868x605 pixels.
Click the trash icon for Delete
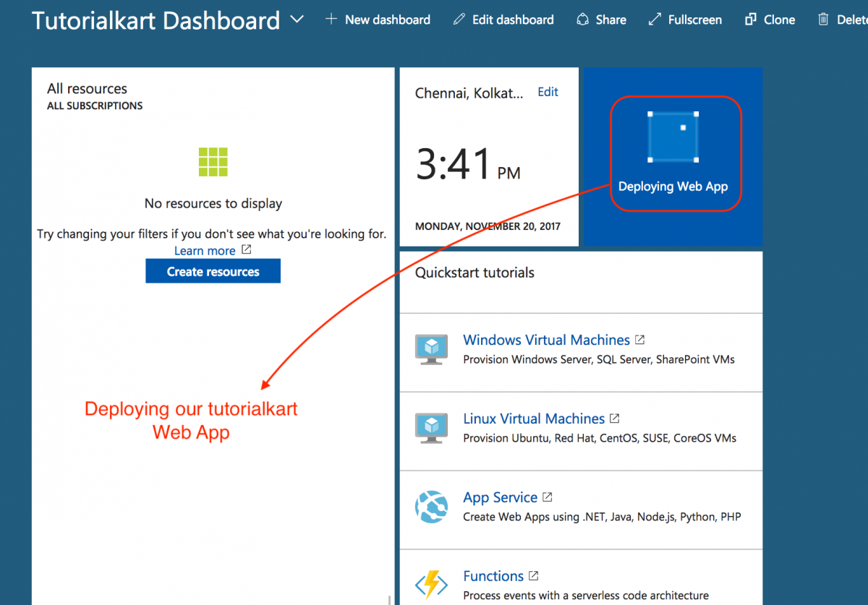click(823, 20)
